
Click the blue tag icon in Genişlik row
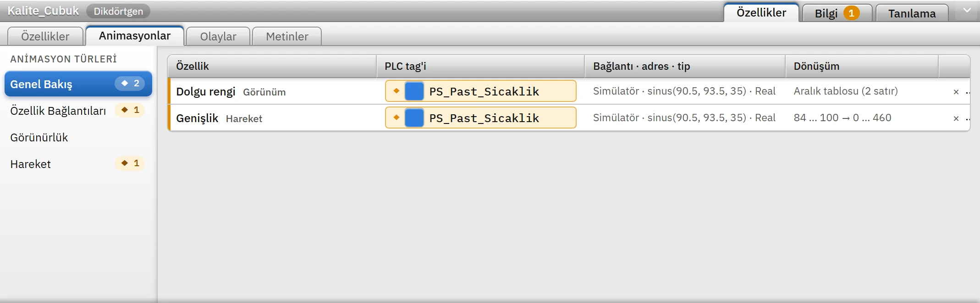pyautogui.click(x=414, y=118)
